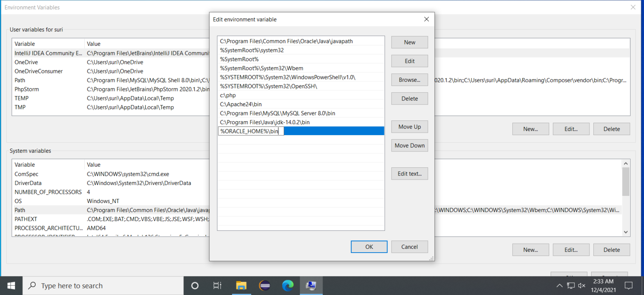
Task: Open the Start menu
Action: [11, 286]
